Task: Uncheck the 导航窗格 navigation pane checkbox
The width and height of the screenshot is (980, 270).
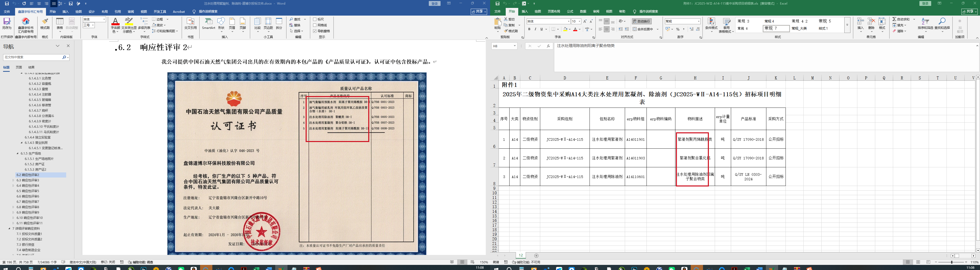Action: pos(315,31)
